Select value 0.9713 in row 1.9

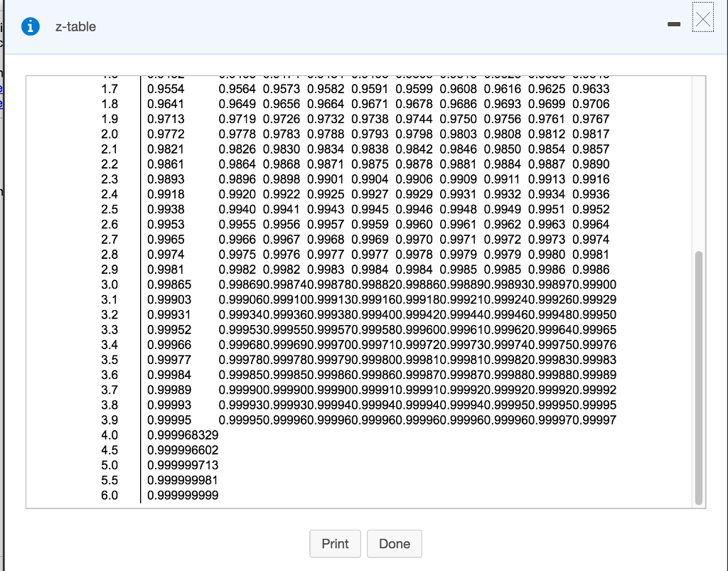tap(166, 119)
